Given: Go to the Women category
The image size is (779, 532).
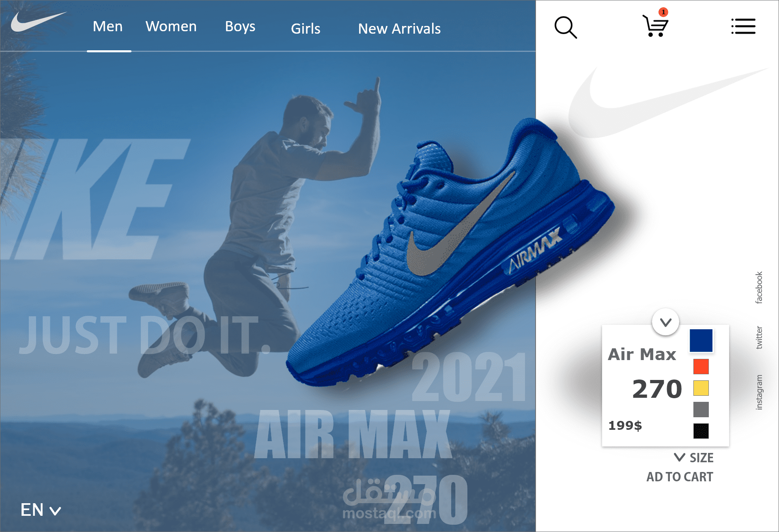Looking at the screenshot, I should tap(171, 26).
